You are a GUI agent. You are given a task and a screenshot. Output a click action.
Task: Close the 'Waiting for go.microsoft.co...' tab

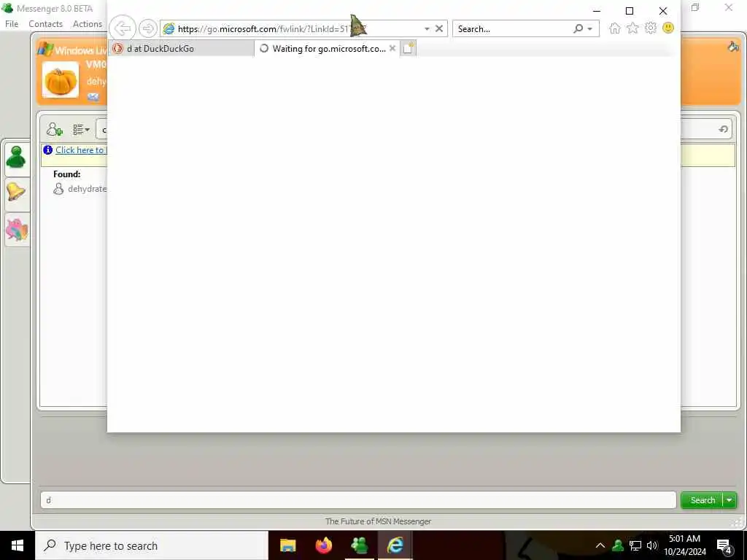click(392, 48)
